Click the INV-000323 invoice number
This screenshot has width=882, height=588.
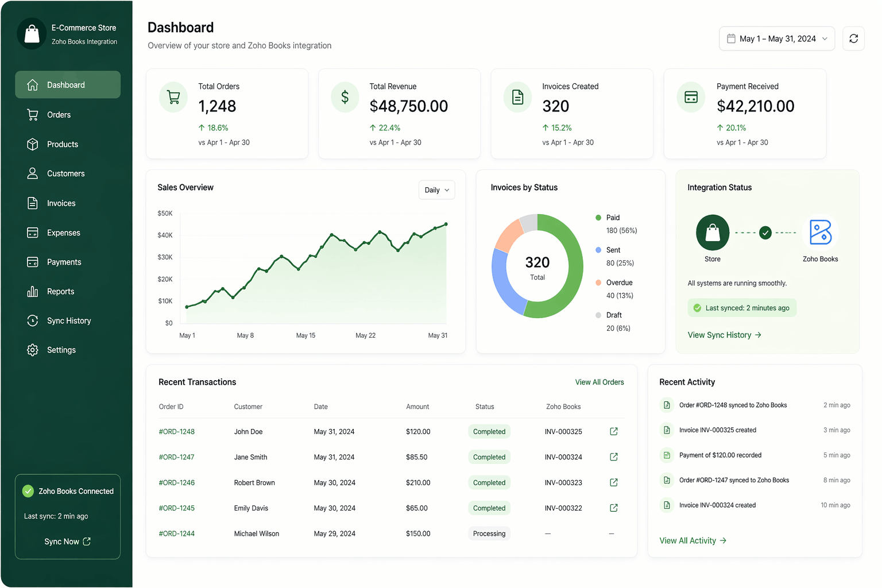[x=563, y=483]
